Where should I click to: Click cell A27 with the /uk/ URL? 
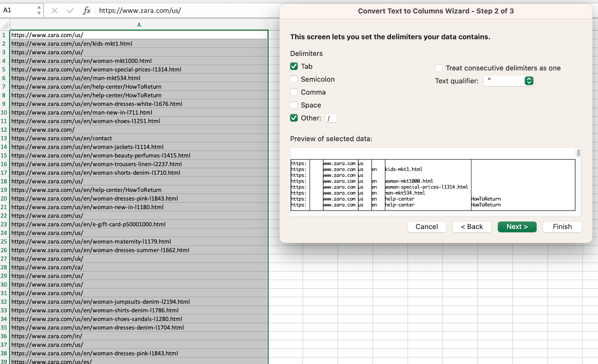coord(139,259)
